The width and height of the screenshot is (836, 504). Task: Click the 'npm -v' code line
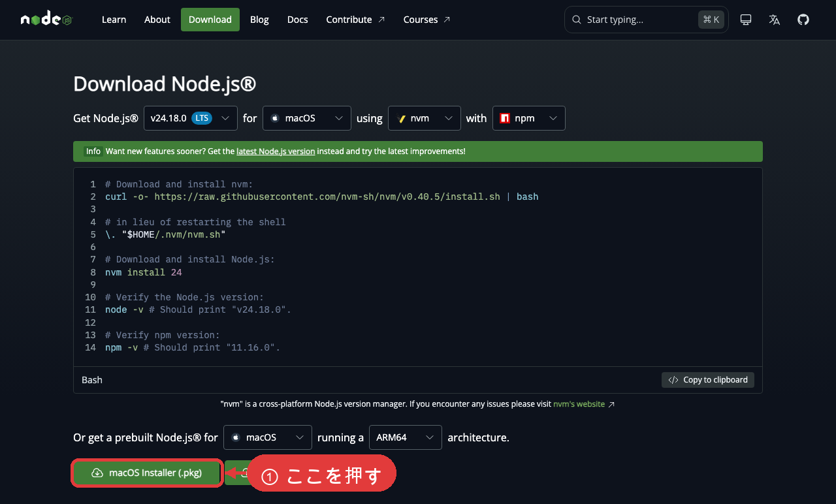pyautogui.click(x=193, y=347)
